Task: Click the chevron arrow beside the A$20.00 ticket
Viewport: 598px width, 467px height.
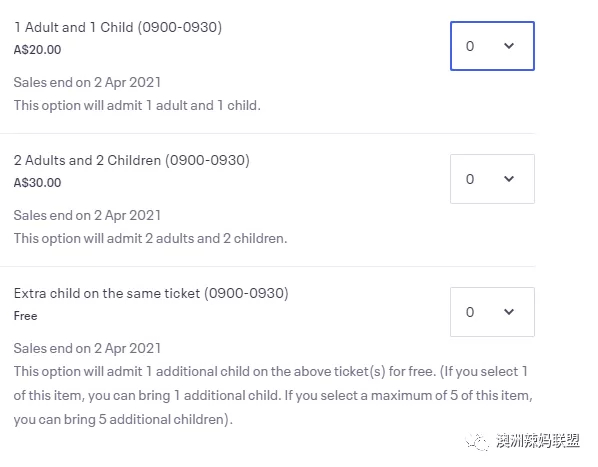Action: pyautogui.click(x=509, y=46)
